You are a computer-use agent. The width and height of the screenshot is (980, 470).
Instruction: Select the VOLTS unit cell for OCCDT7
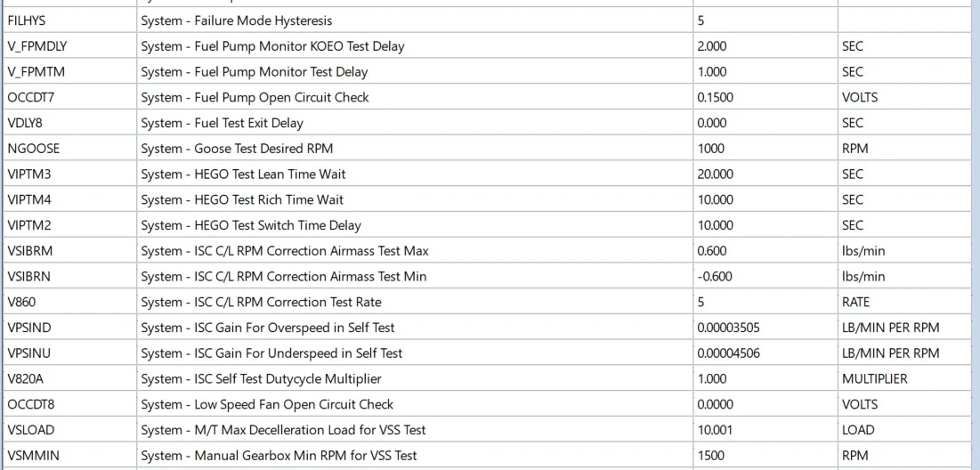click(x=904, y=98)
